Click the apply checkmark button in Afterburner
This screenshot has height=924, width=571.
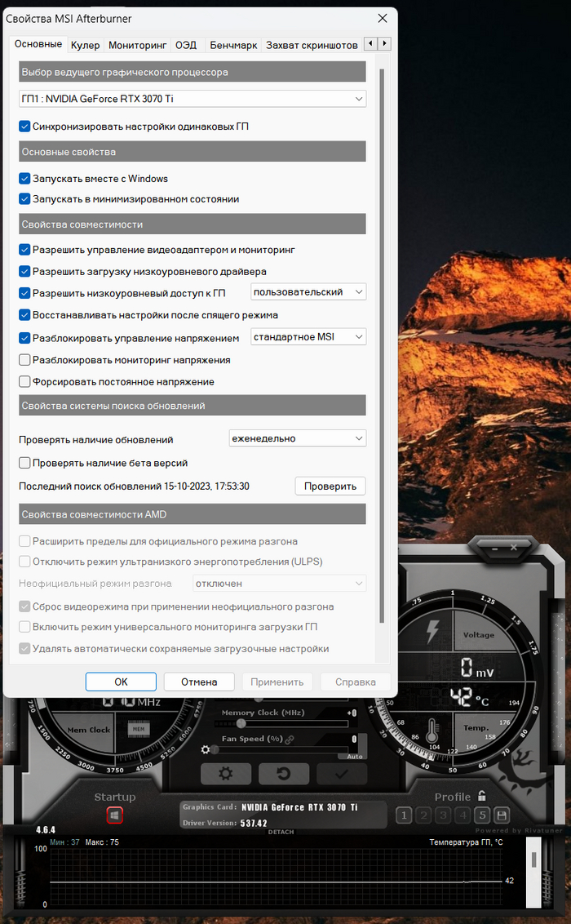[342, 773]
